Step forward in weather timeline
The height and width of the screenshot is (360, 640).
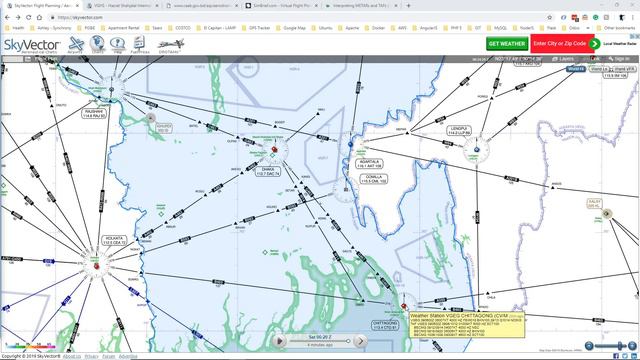(360, 341)
